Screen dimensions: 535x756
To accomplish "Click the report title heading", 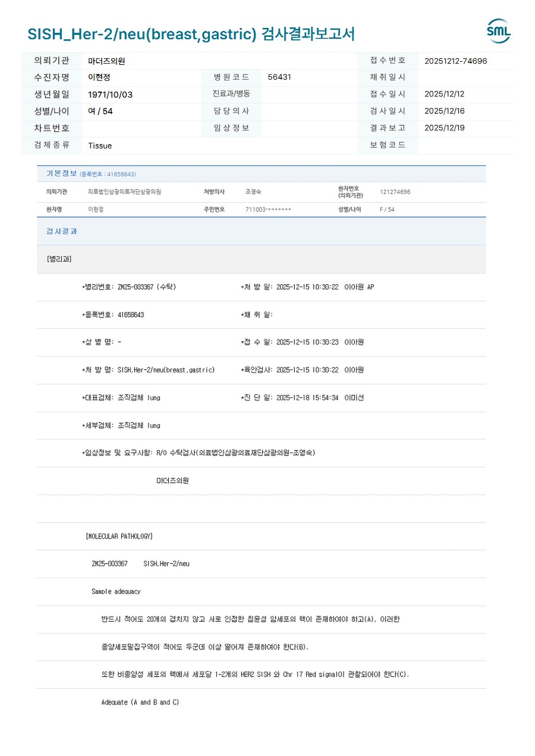I will click(191, 34).
